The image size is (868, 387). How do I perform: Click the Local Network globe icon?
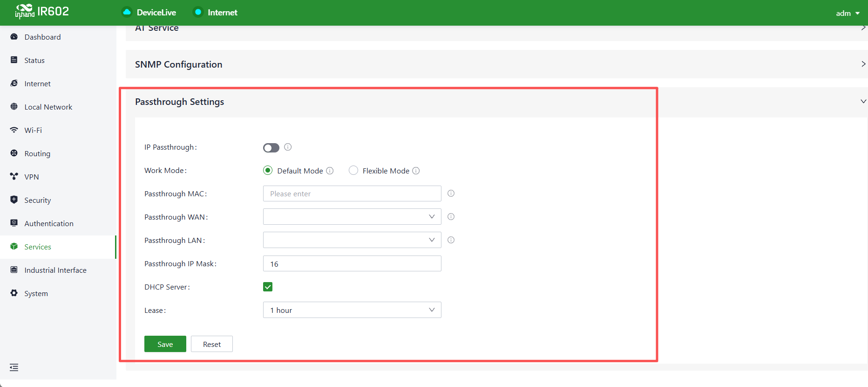coord(14,107)
